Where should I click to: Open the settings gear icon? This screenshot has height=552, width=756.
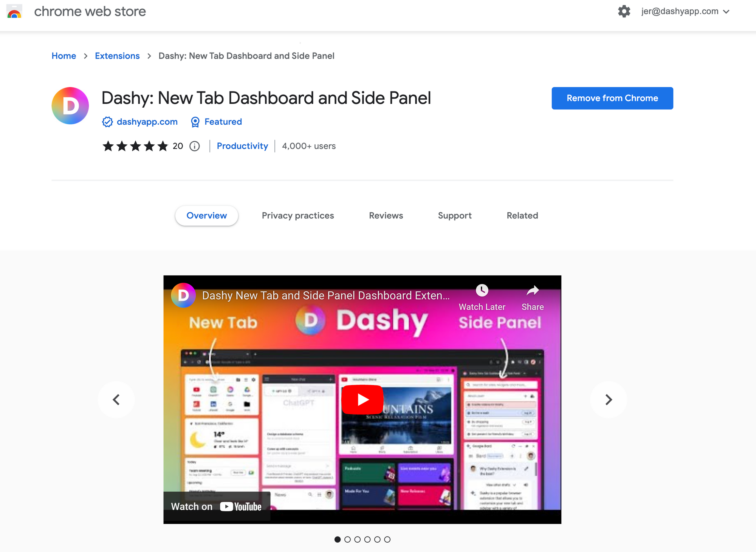(624, 11)
